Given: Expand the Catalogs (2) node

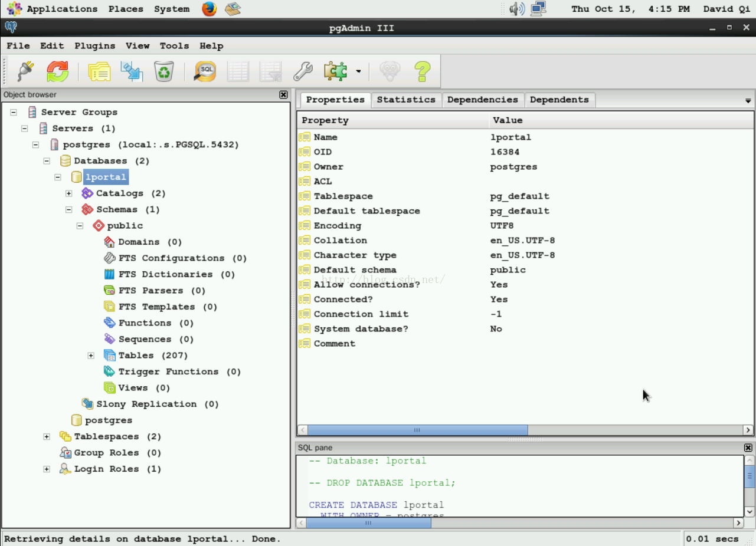Looking at the screenshot, I should [x=68, y=193].
